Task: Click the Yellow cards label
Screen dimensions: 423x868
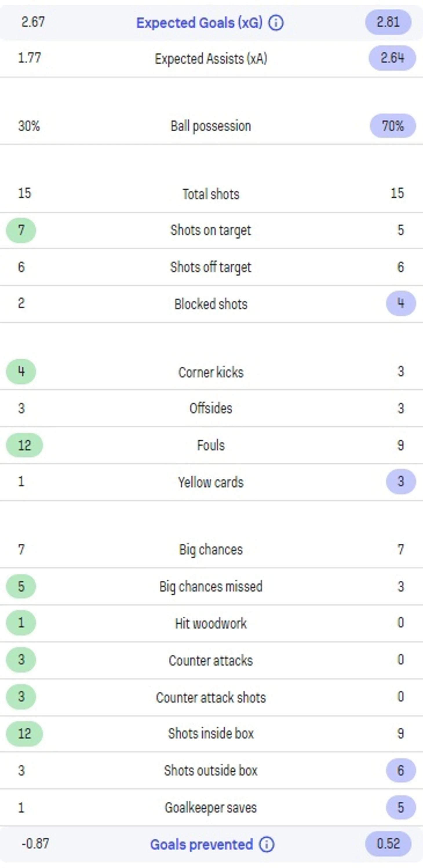Action: click(x=211, y=482)
